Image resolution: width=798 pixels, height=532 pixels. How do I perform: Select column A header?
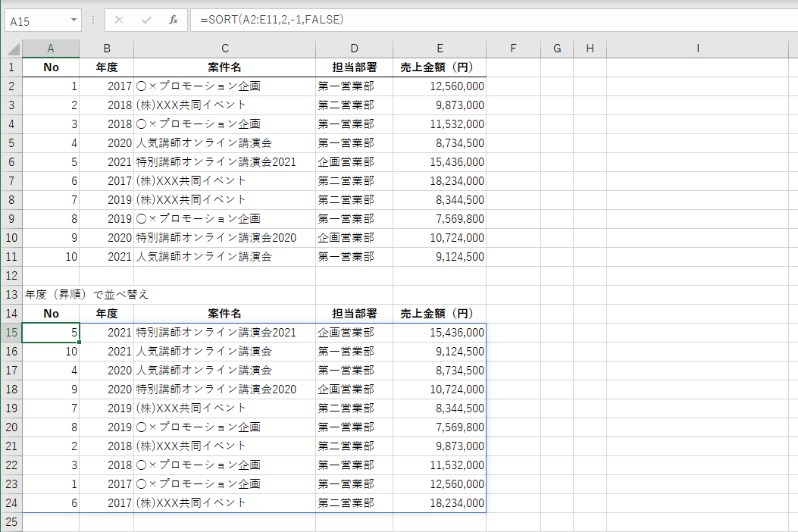51,48
